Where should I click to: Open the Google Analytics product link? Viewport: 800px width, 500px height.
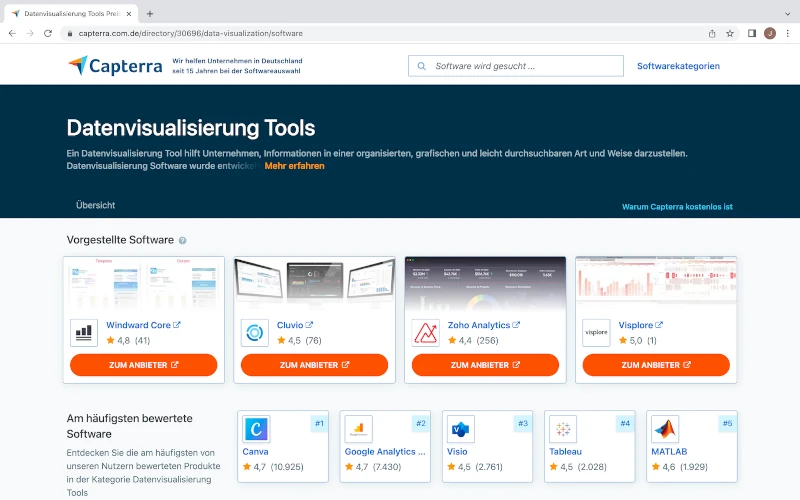(385, 452)
